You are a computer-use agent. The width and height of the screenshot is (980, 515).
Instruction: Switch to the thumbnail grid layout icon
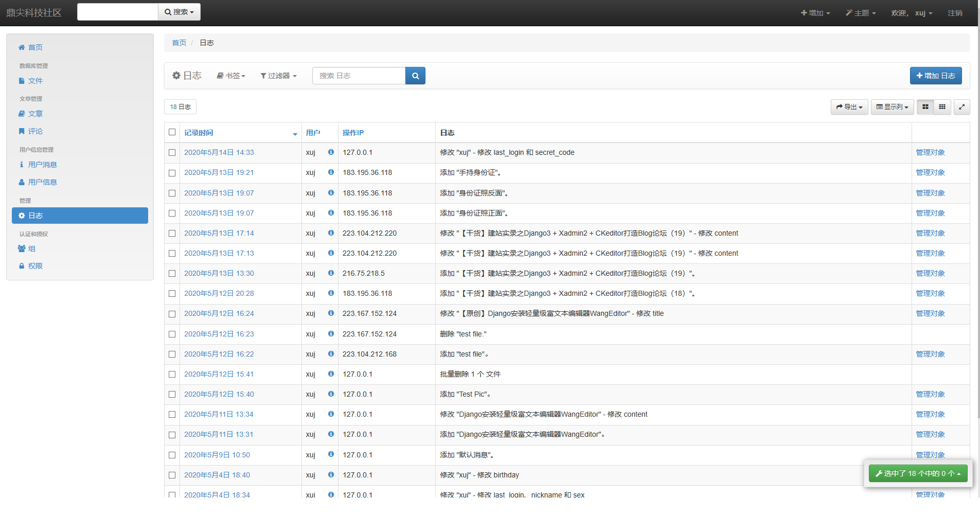pyautogui.click(x=942, y=107)
